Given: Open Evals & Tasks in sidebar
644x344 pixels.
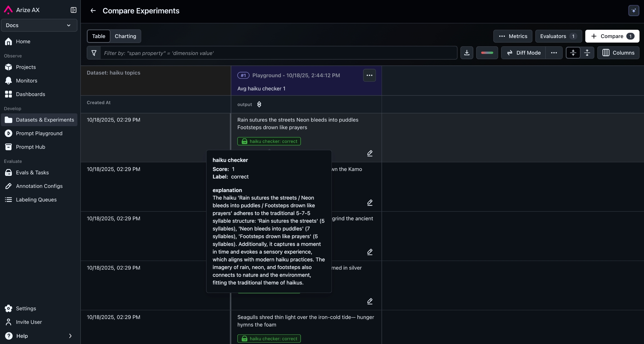Looking at the screenshot, I should (x=32, y=172).
